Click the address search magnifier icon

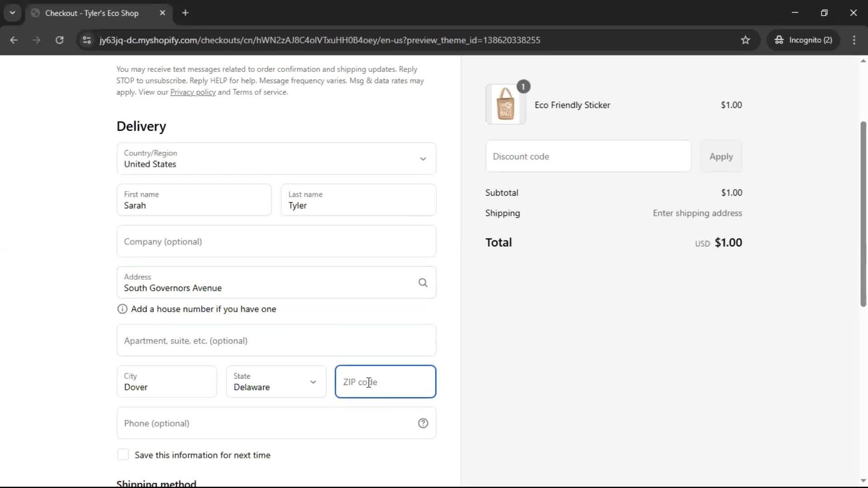tap(423, 282)
